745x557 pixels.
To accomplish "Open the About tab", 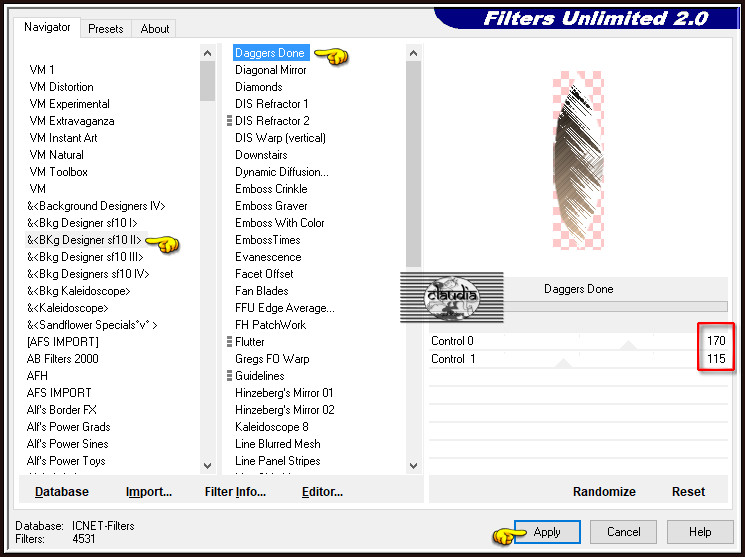I will click(x=155, y=29).
